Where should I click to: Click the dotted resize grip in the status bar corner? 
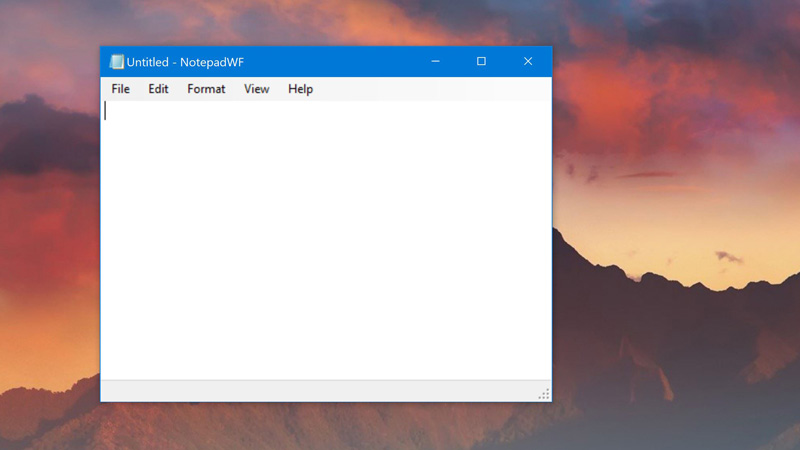coord(544,394)
